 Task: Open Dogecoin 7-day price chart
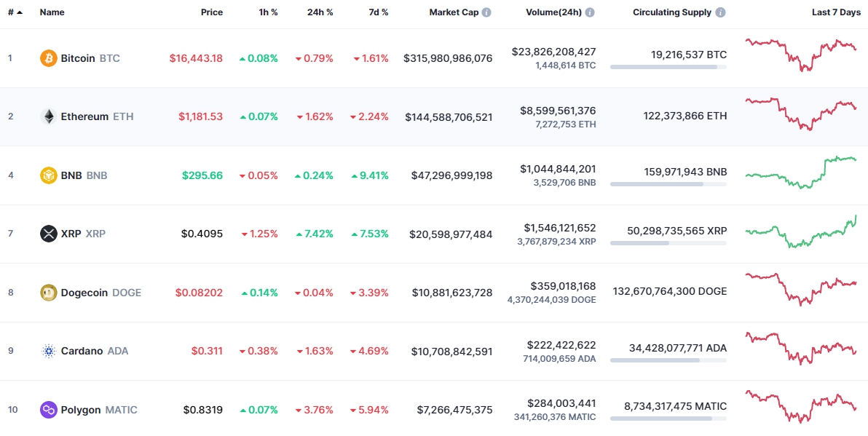coord(800,289)
